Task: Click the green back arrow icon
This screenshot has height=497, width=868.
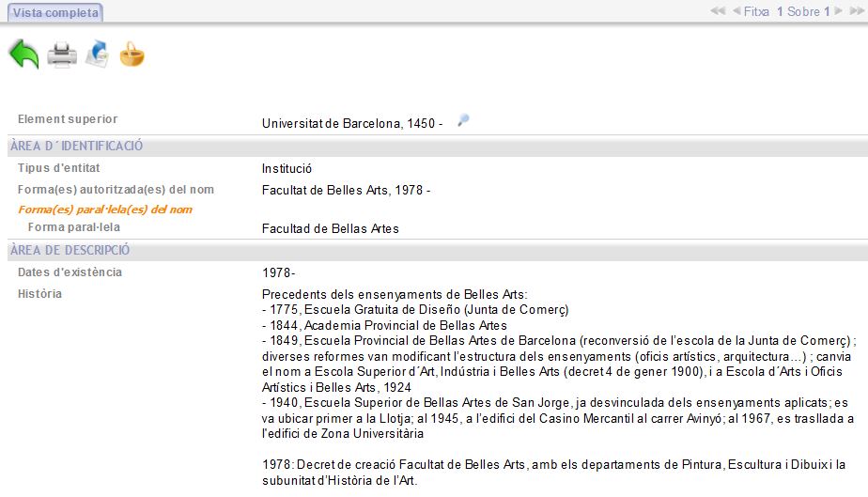Action: click(x=23, y=54)
